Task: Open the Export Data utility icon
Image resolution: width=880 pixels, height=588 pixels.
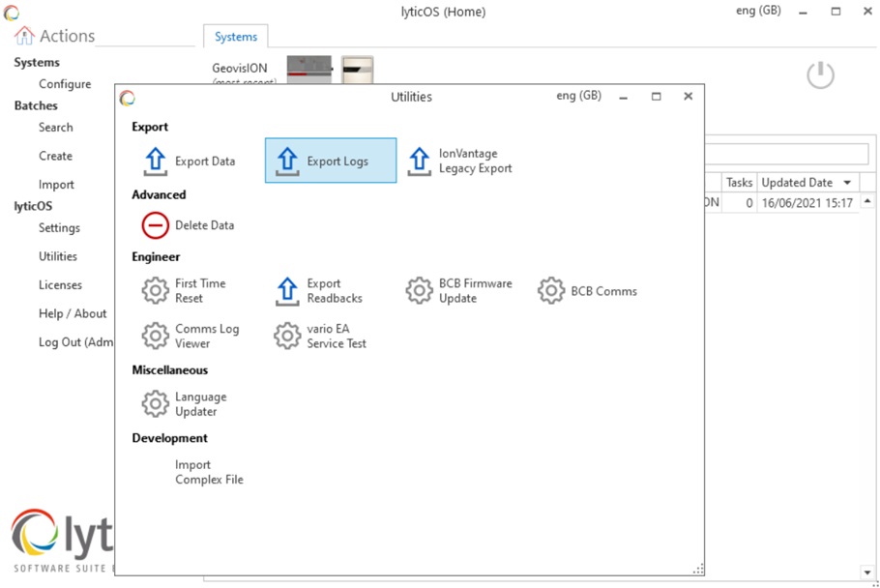Action: tap(155, 161)
